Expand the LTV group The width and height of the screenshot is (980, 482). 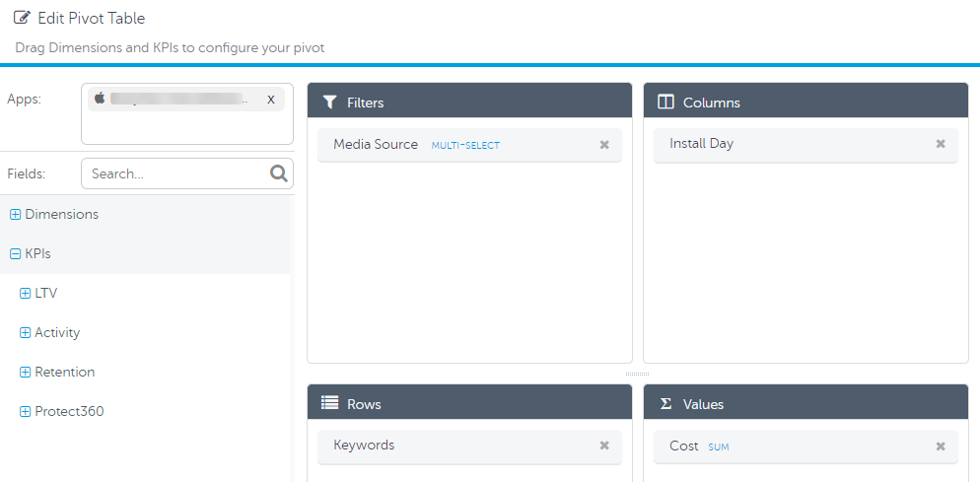pos(26,294)
